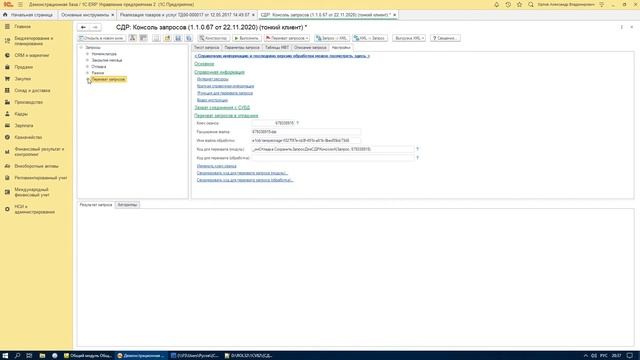Open the Зарплата sidebar section
640x360 pixels.
pos(24,126)
